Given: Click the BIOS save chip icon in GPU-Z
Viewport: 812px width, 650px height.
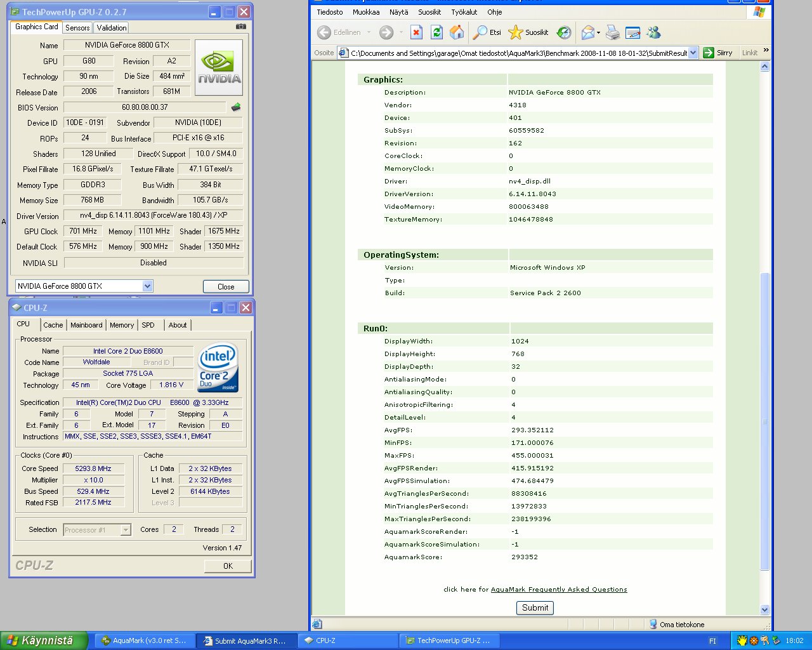Looking at the screenshot, I should point(236,107).
